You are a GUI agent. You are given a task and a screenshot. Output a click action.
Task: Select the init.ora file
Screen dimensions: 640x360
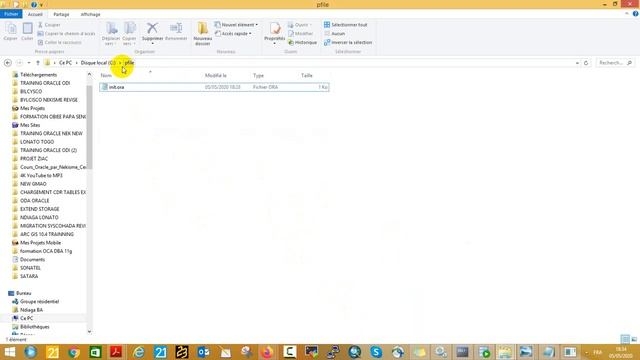[214, 87]
